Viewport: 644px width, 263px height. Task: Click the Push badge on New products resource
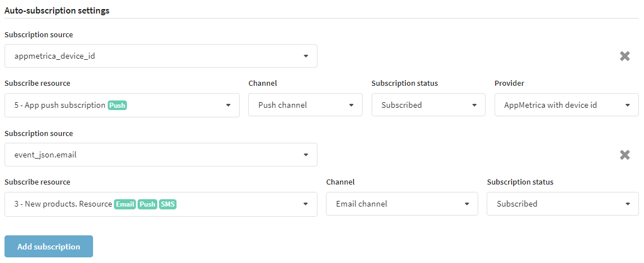tap(147, 204)
